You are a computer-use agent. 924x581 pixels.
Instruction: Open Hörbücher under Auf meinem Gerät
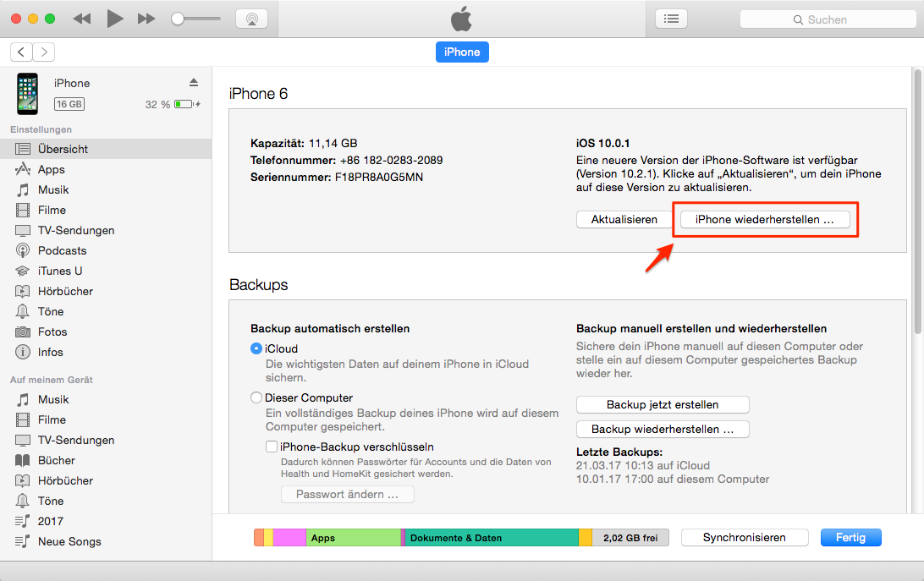click(x=106, y=481)
